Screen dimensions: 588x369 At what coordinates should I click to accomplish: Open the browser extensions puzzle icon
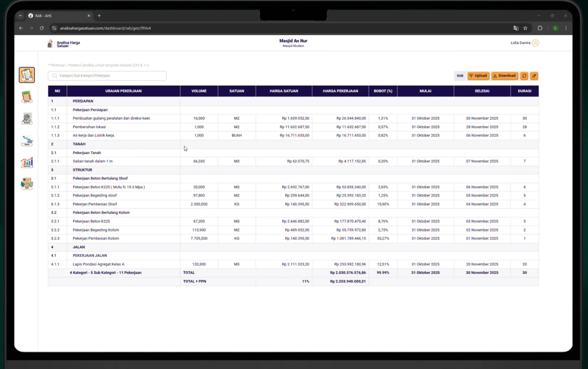tap(540, 28)
